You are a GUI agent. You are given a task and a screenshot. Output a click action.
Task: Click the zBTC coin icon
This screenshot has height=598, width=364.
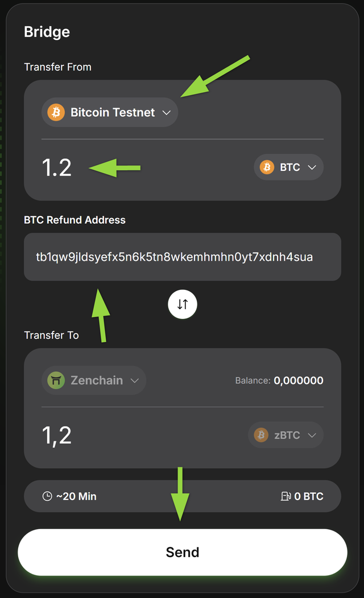pyautogui.click(x=261, y=435)
